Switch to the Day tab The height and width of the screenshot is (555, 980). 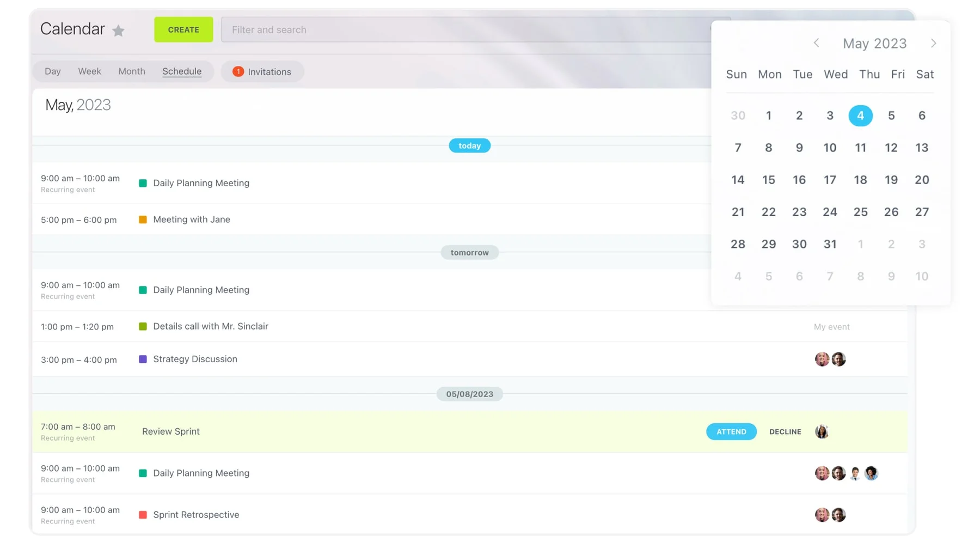point(52,71)
